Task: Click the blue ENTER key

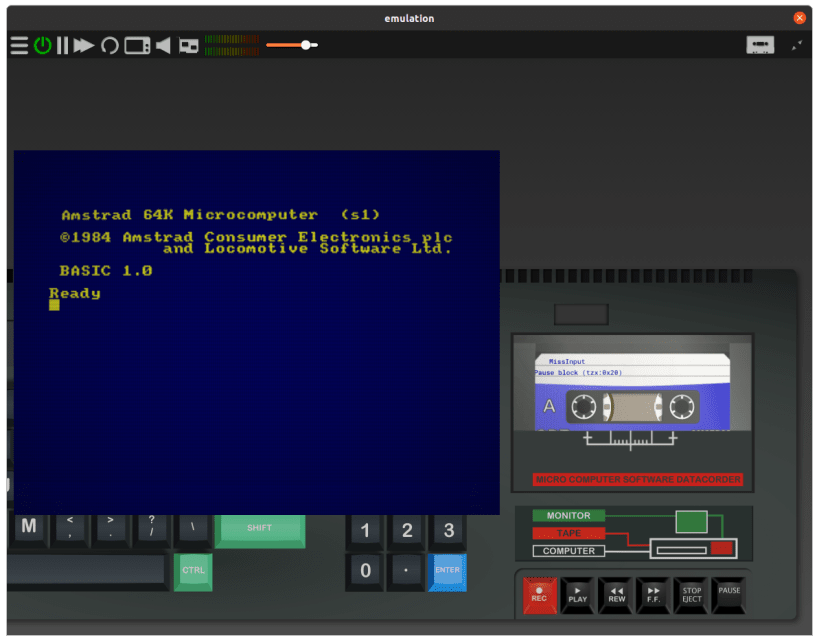Action: click(447, 571)
